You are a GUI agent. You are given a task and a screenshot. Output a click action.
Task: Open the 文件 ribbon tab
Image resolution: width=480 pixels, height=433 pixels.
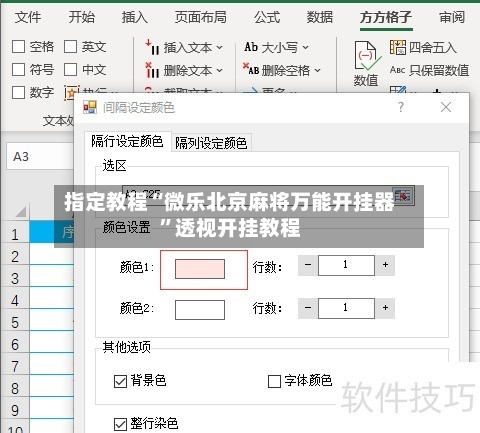coord(28,17)
